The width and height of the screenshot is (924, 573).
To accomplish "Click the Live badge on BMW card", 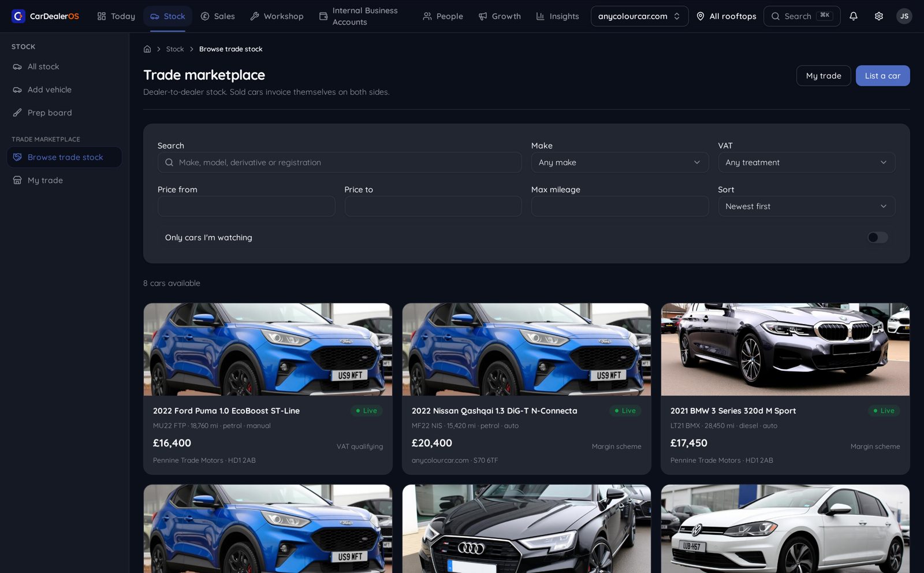I will coord(884,411).
